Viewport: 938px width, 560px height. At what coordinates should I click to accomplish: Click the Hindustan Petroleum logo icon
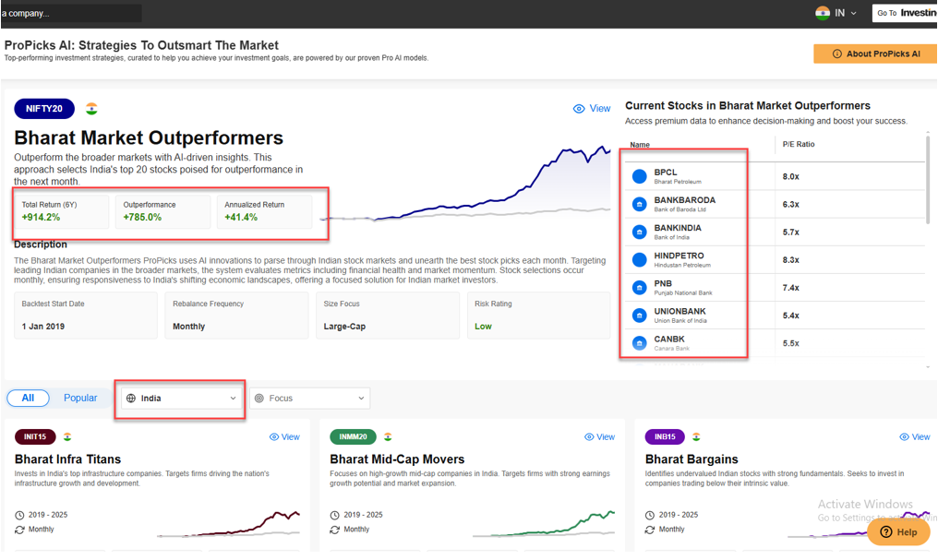639,260
